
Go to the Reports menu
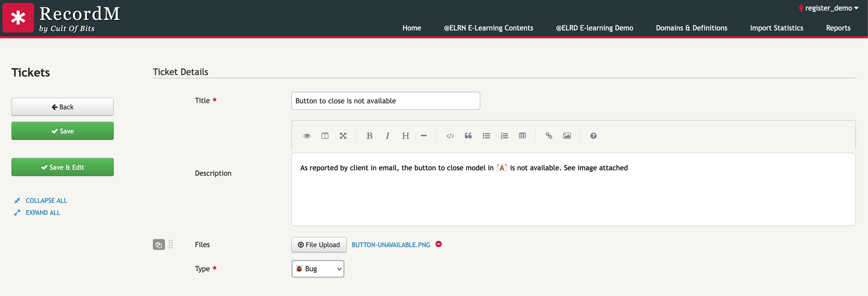click(838, 28)
